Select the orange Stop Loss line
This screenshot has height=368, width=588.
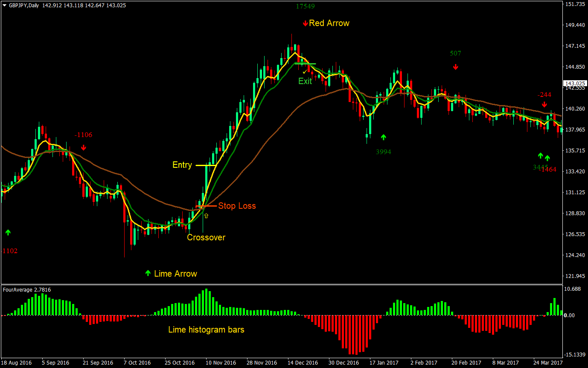[x=206, y=206]
